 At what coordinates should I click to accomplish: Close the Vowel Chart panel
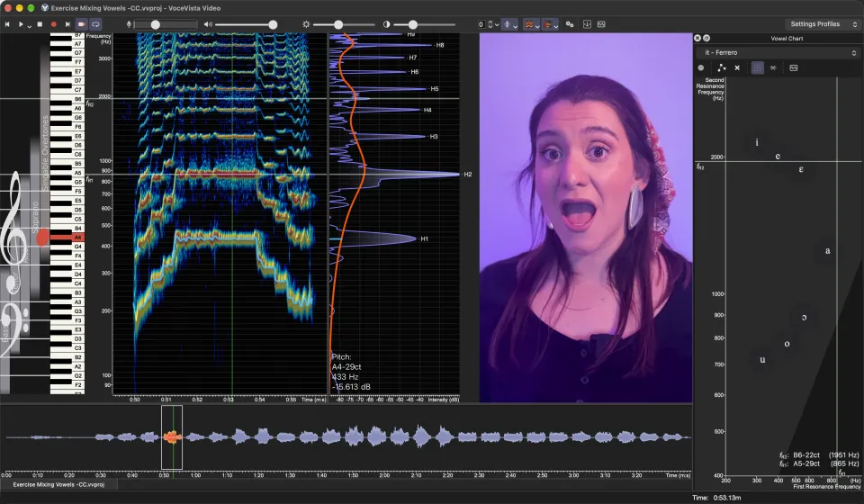click(697, 38)
